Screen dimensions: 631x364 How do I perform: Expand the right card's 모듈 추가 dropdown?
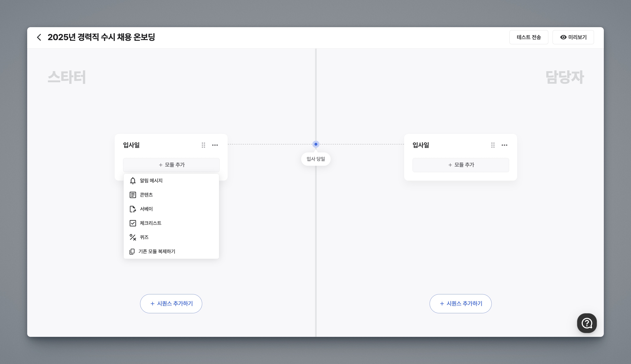point(461,165)
